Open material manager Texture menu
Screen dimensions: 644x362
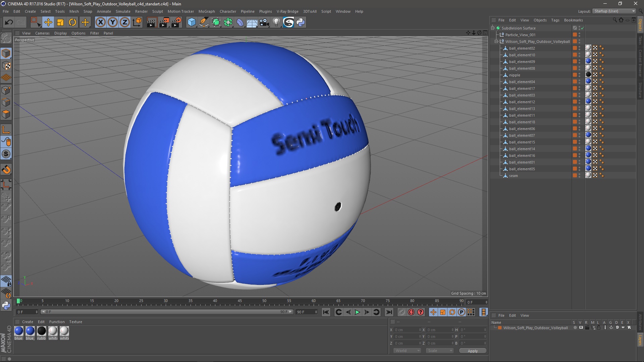tap(75, 322)
